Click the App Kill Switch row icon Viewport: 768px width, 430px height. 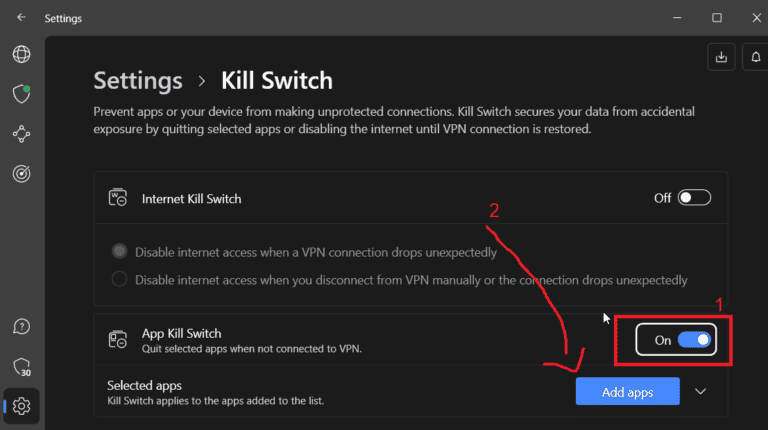[117, 340]
